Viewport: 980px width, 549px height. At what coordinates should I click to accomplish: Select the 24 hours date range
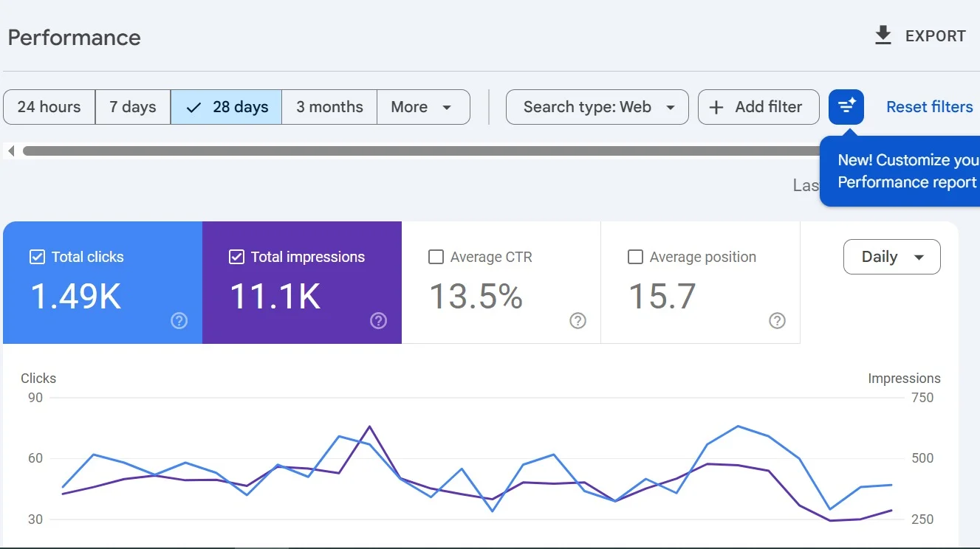click(x=49, y=107)
